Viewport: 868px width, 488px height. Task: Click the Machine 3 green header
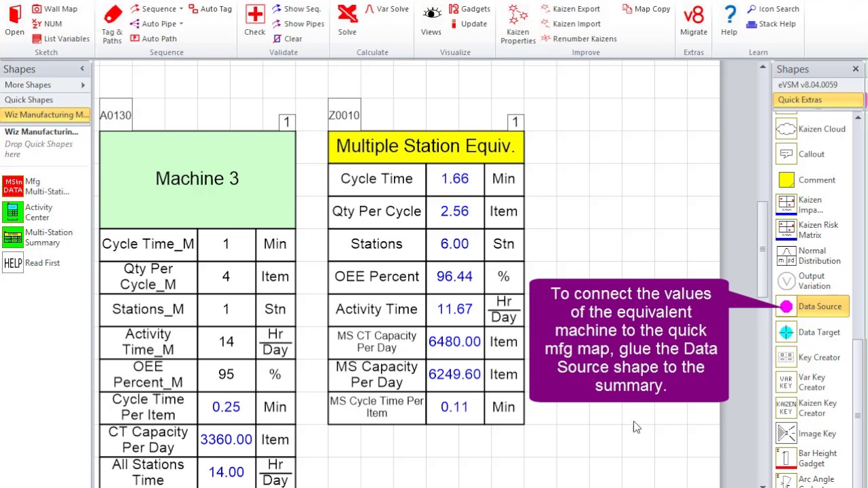[197, 179]
